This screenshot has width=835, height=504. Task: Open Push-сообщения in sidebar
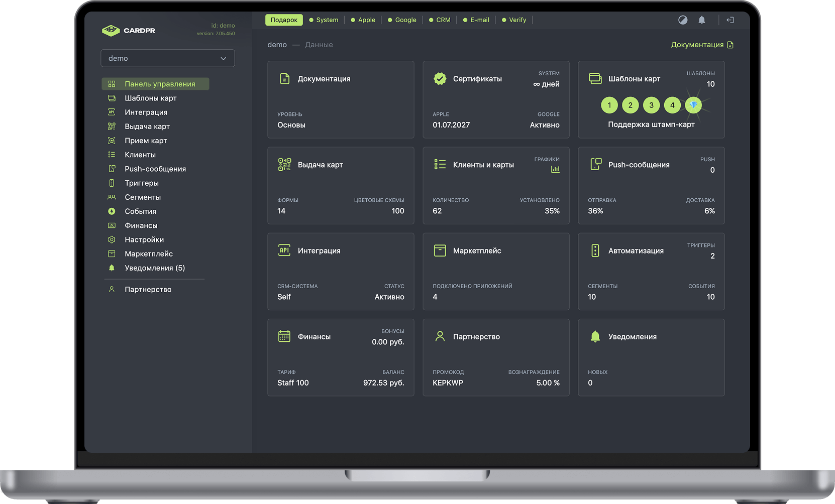pos(155,169)
